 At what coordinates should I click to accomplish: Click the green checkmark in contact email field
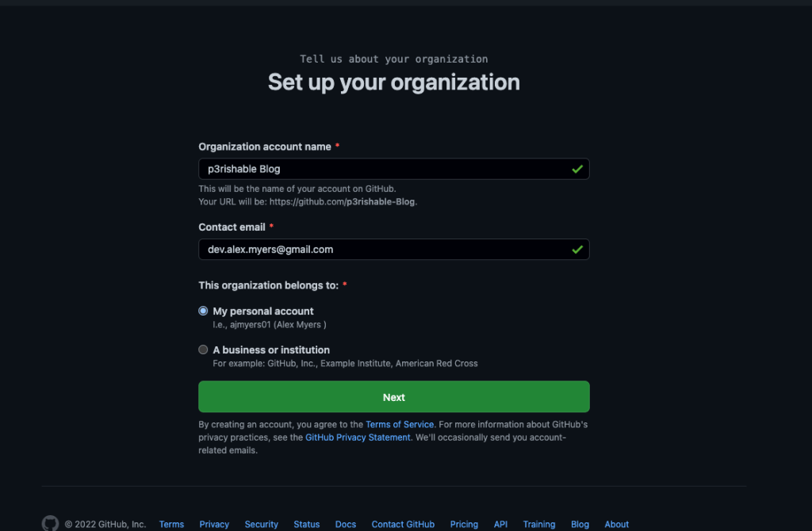[577, 250]
